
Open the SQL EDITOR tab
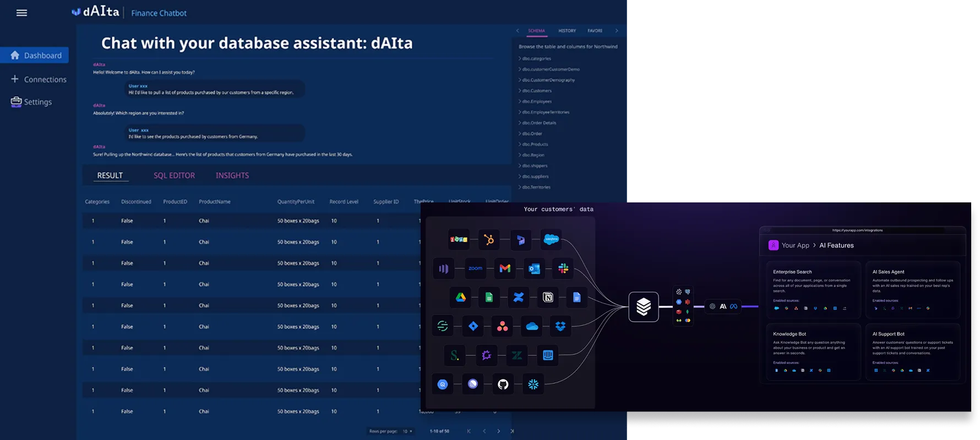(x=174, y=175)
